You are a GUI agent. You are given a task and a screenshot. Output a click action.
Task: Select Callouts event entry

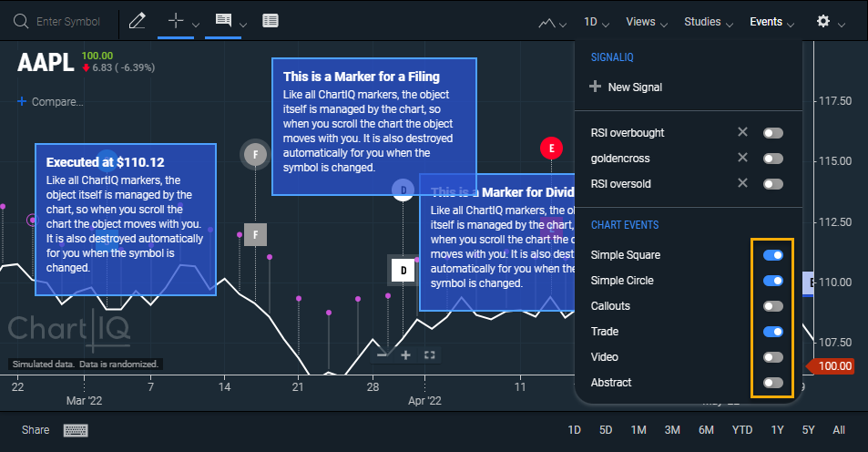610,306
